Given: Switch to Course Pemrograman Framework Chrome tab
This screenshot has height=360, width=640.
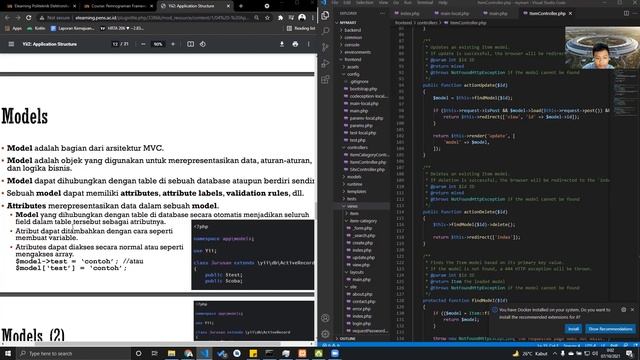Looking at the screenshot, I should (x=118, y=6).
